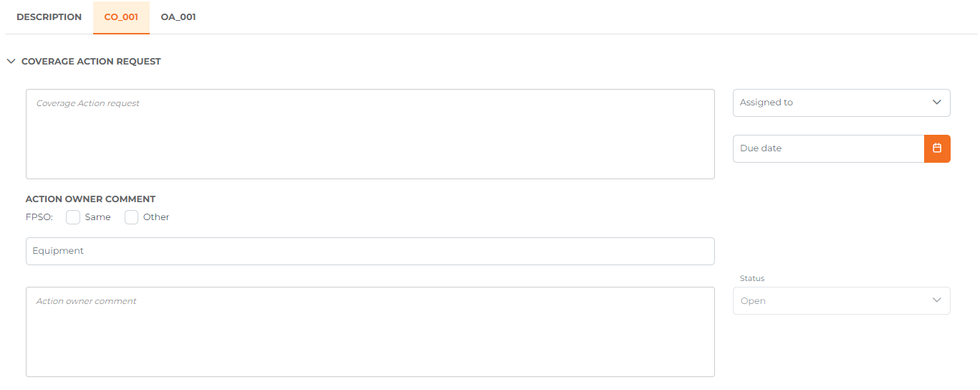980x390 pixels.
Task: Switch to the OA_001 tab
Action: pos(178,17)
